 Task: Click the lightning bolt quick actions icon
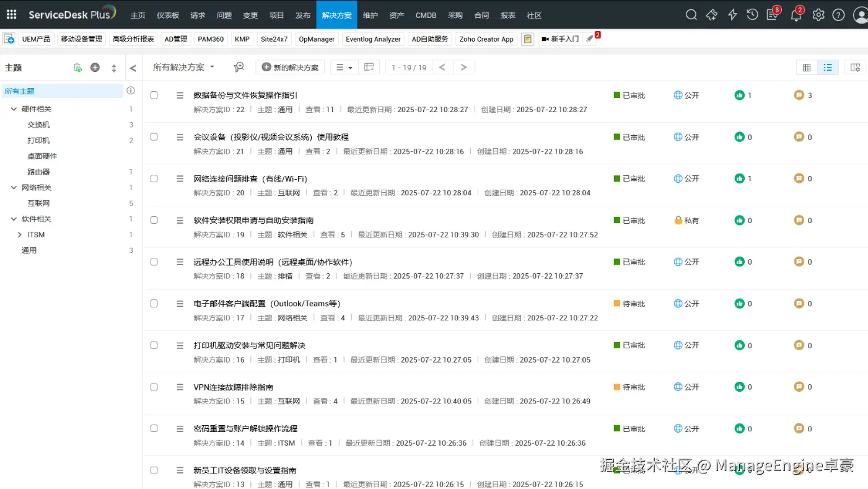(x=732, y=15)
